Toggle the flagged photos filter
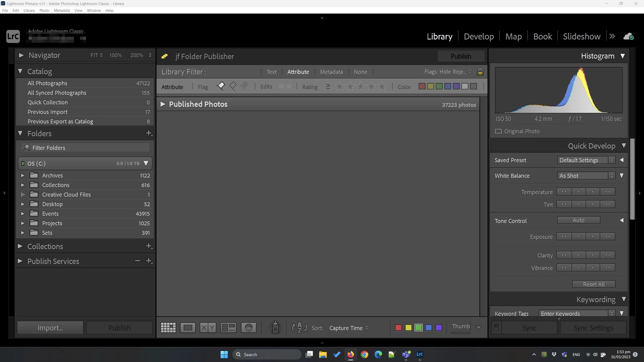This screenshot has width=644, height=362. click(x=221, y=86)
